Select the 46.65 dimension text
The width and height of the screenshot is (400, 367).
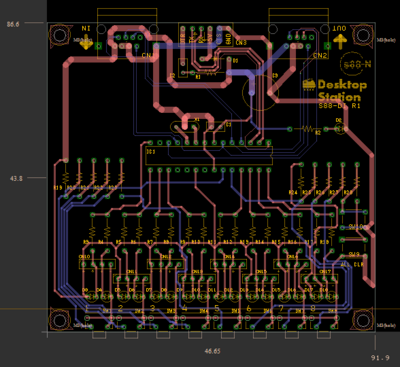(212, 351)
